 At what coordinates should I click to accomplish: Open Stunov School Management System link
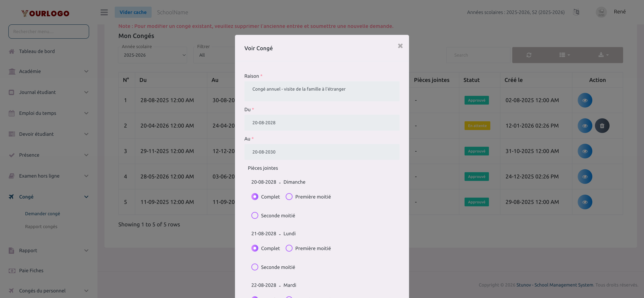555,285
